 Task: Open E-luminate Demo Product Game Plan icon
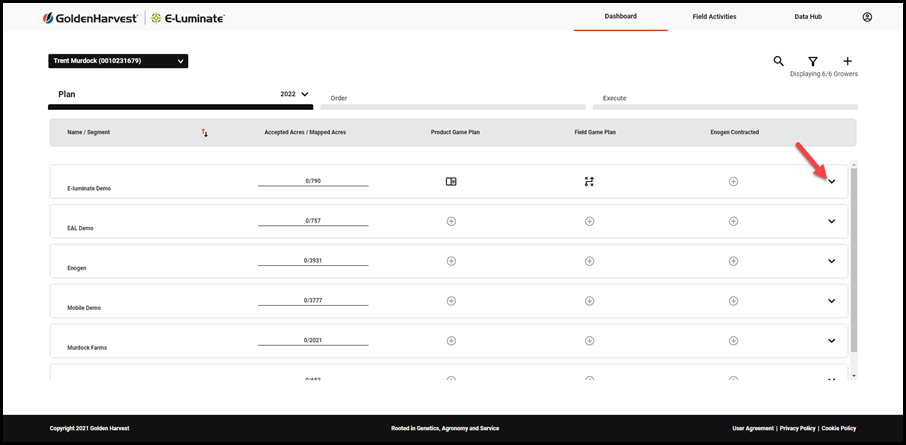pyautogui.click(x=451, y=181)
